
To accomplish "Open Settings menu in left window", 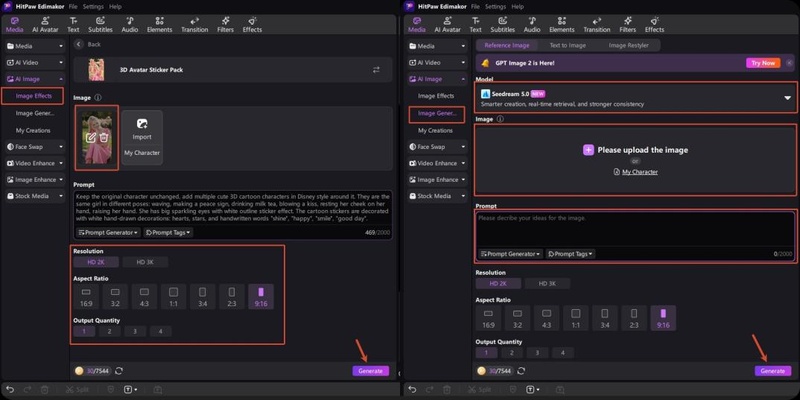I will (x=93, y=7).
